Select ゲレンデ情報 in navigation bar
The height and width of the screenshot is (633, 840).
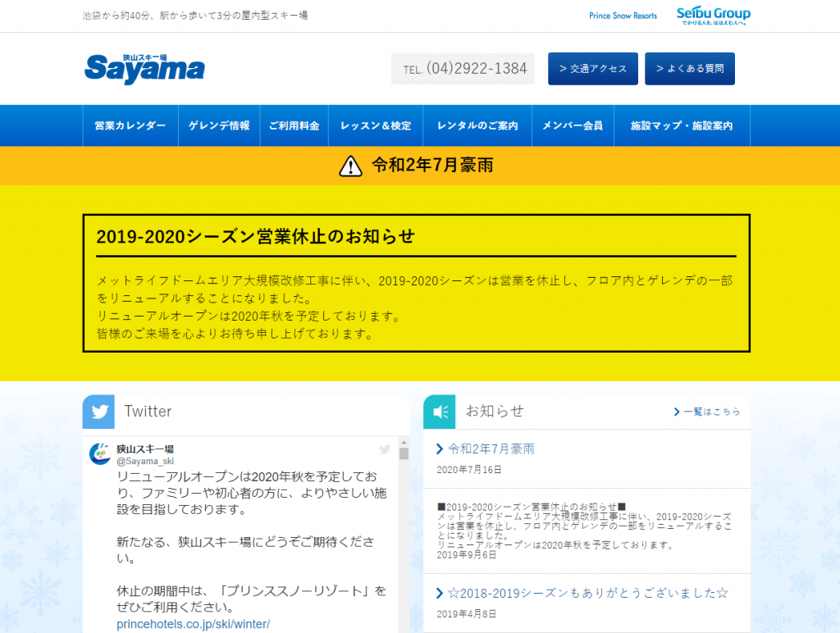pyautogui.click(x=219, y=126)
